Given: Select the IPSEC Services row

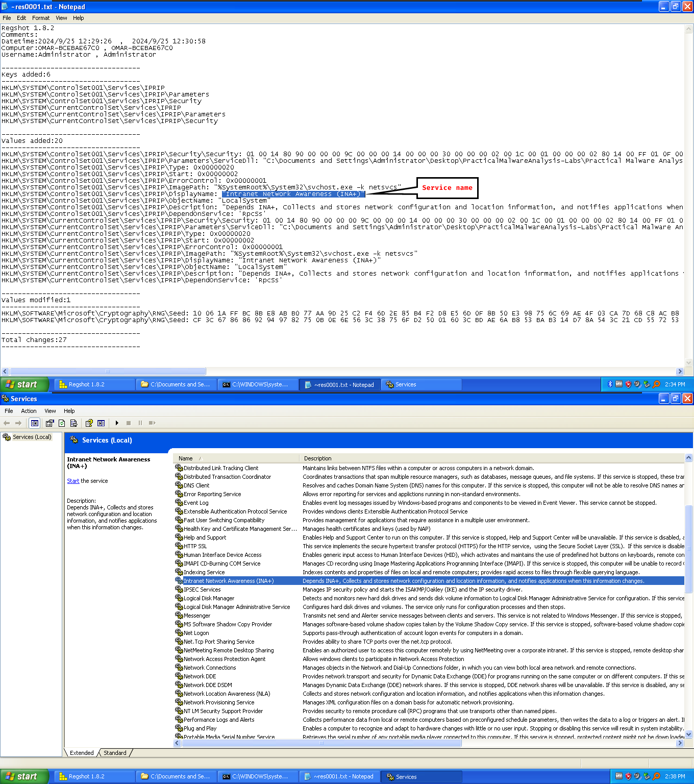Looking at the screenshot, I should coord(202,590).
